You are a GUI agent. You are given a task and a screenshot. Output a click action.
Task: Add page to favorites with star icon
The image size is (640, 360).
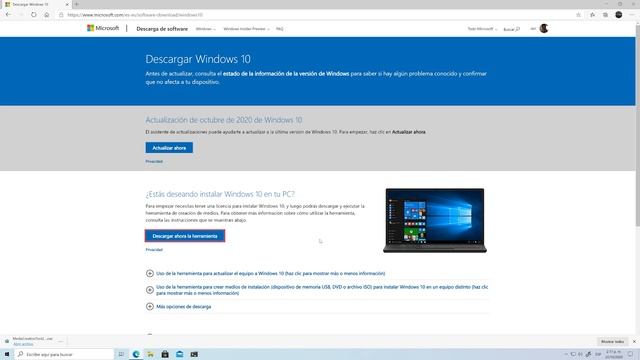(578, 15)
